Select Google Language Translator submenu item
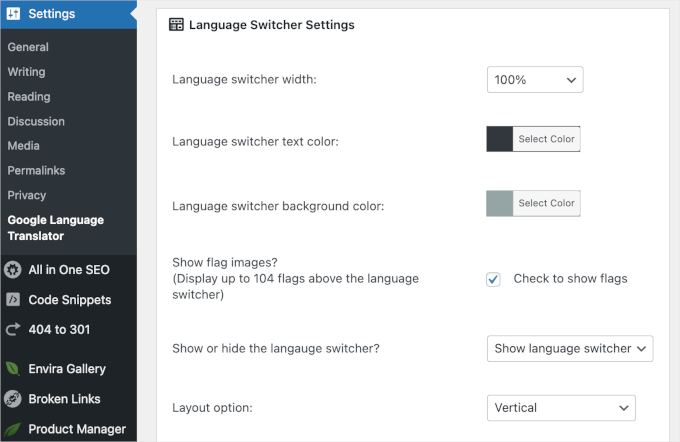 click(x=56, y=228)
